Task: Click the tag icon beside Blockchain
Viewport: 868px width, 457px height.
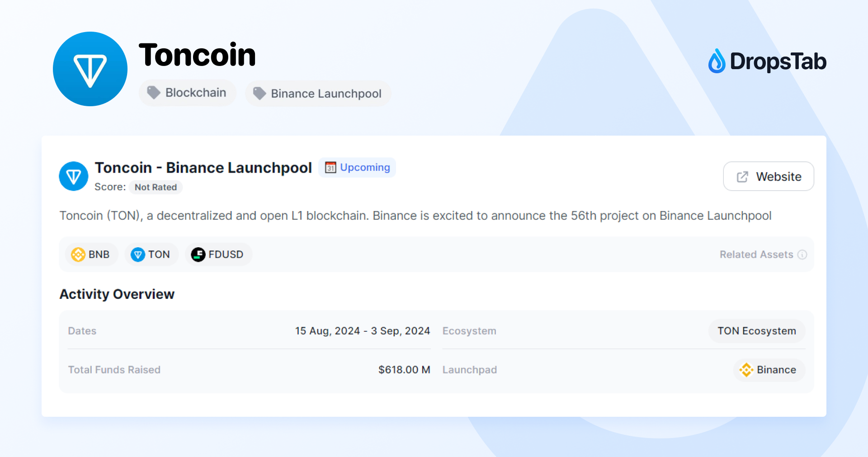Action: click(154, 93)
